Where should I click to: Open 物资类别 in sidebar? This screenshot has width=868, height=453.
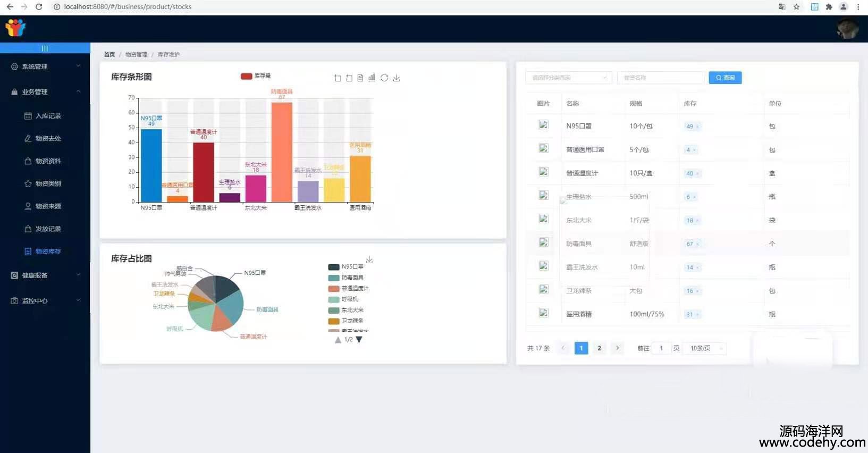tap(45, 183)
